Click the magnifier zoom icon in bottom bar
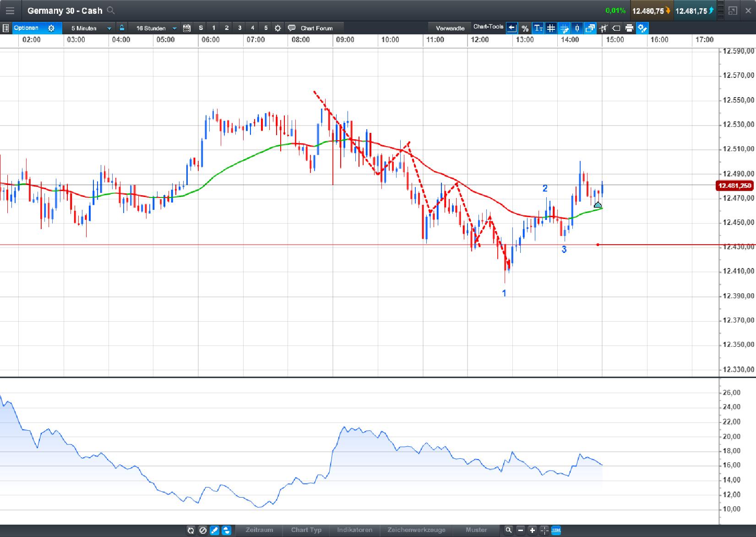Image resolution: width=756 pixels, height=537 pixels. coord(508,530)
